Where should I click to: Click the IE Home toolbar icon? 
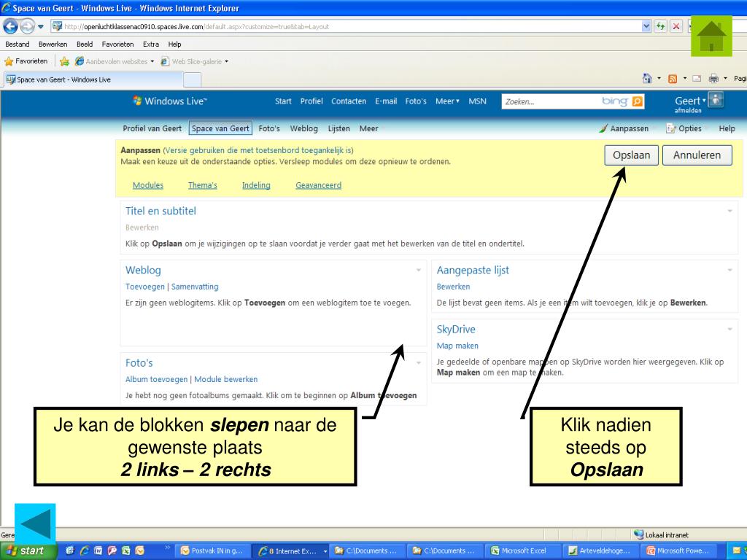pos(647,79)
